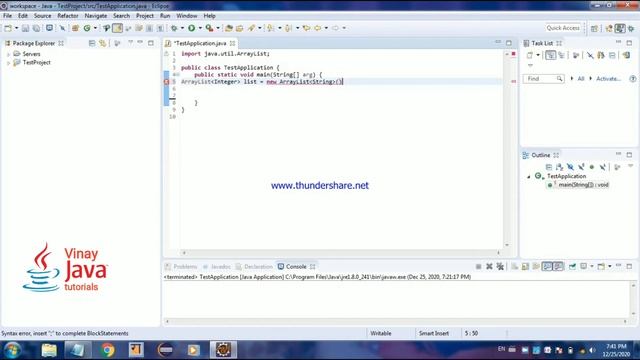This screenshot has height=360, width=640.
Task: Toggle Show Console on Standard Error change
Action: coord(558,267)
